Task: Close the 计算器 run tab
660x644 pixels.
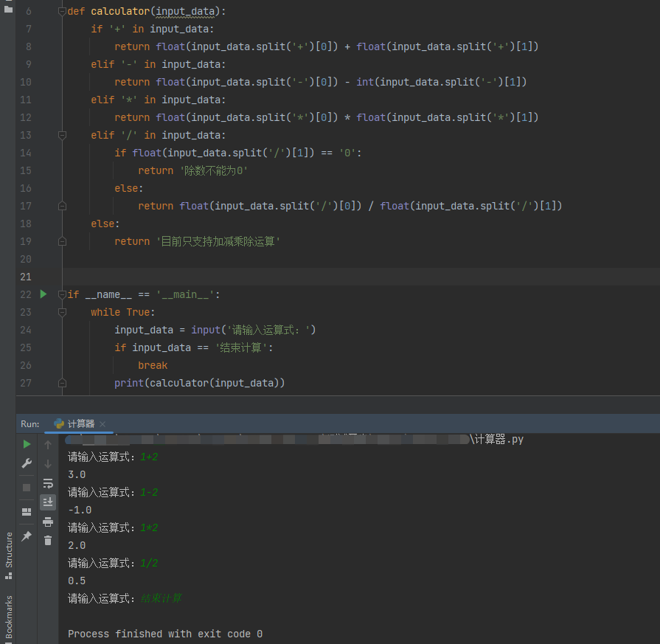Action: pyautogui.click(x=103, y=424)
